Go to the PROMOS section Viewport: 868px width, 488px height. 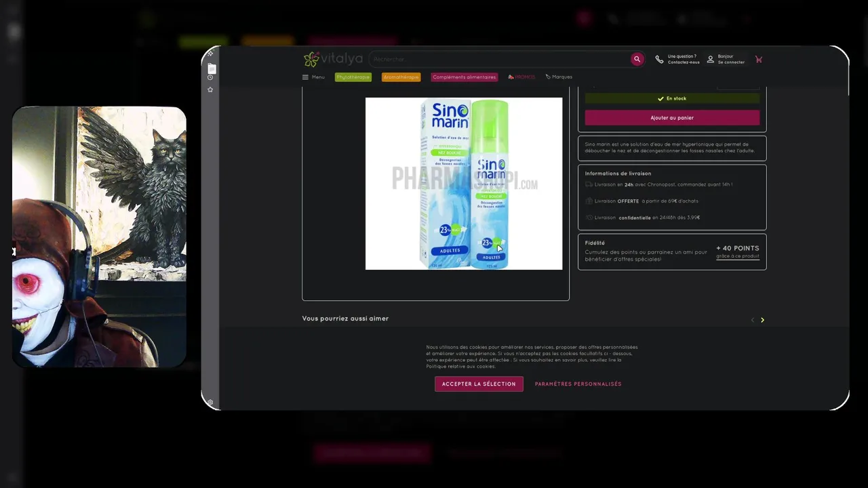click(x=521, y=77)
